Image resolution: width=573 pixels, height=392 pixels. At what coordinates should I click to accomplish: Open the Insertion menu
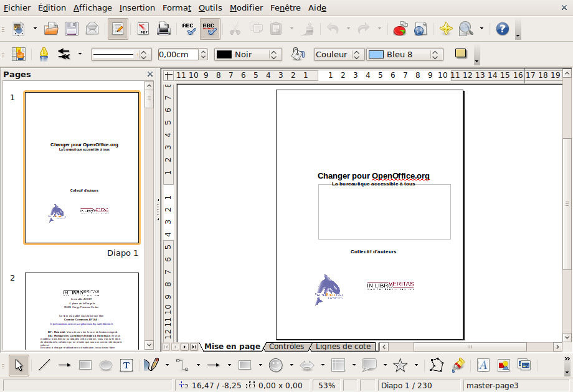(137, 8)
